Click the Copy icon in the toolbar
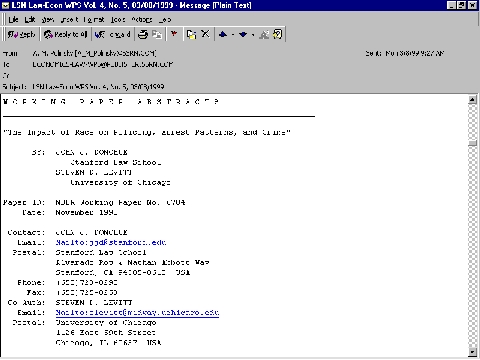The image size is (480, 360). 157,34
